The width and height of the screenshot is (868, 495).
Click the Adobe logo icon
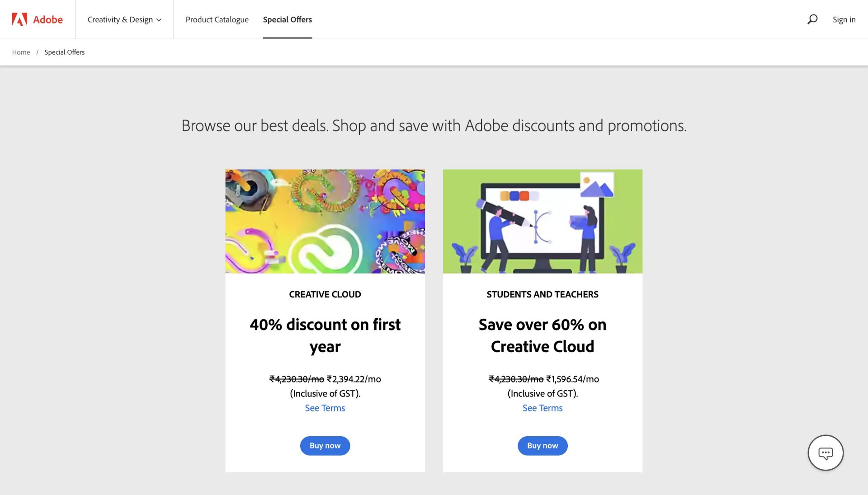coord(19,19)
